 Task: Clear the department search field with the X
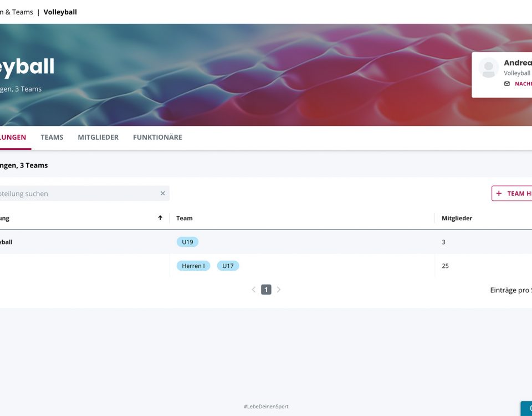point(163,194)
